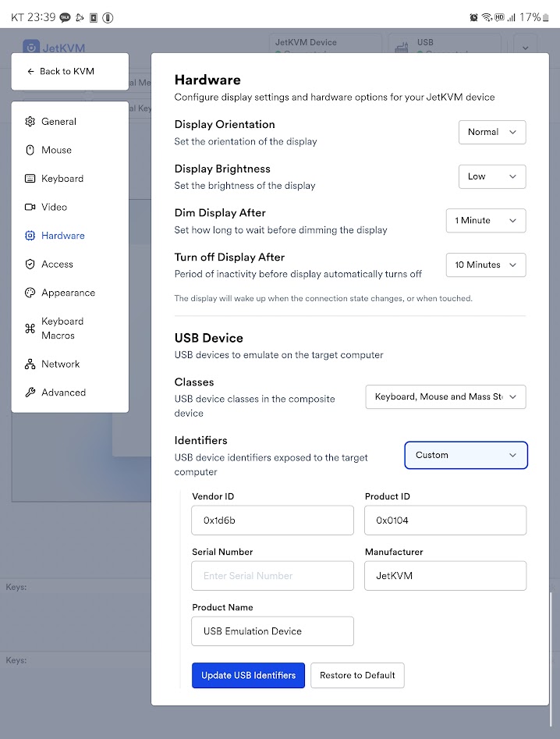Tap the KakaoTalk notification icon in status bar

(x=65, y=18)
